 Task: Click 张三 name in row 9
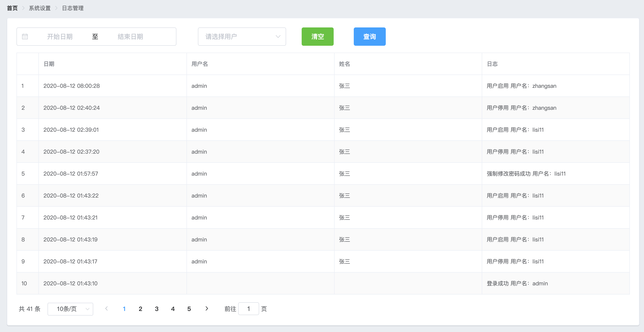coord(344,261)
